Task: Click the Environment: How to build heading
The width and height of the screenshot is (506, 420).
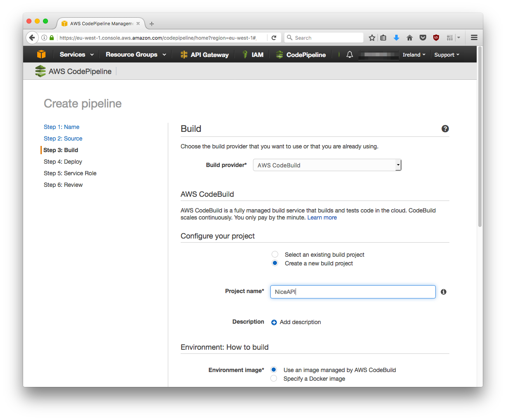Action: pyautogui.click(x=224, y=347)
